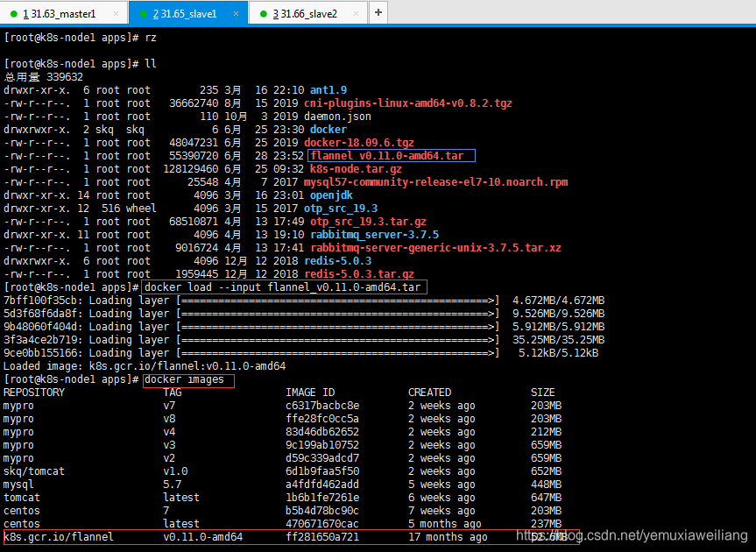Click the skq/tomcat repository name
Viewport: 756px width, 552px height.
pos(34,471)
